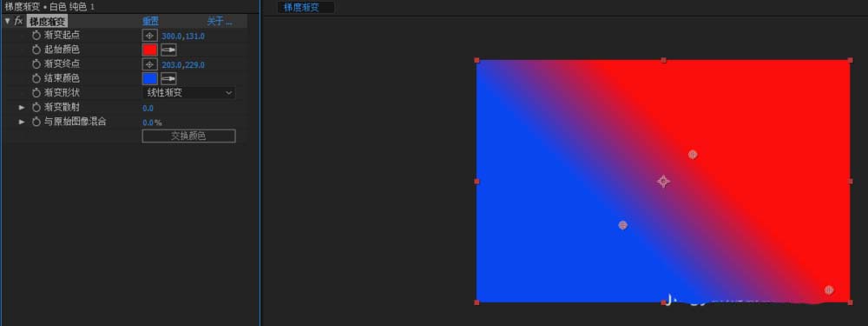Toggle stopwatch for 渐变形状
This screenshot has height=326, width=868.
click(36, 93)
